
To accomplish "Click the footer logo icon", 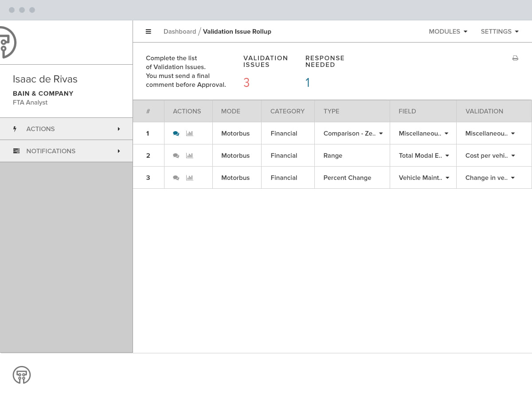I will point(22,375).
